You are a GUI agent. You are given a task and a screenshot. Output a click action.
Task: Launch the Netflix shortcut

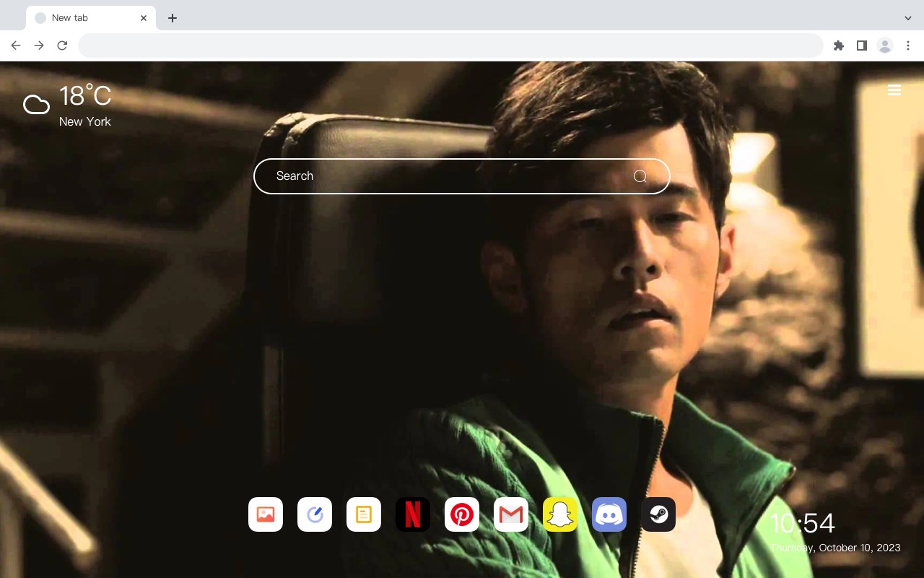tap(413, 514)
